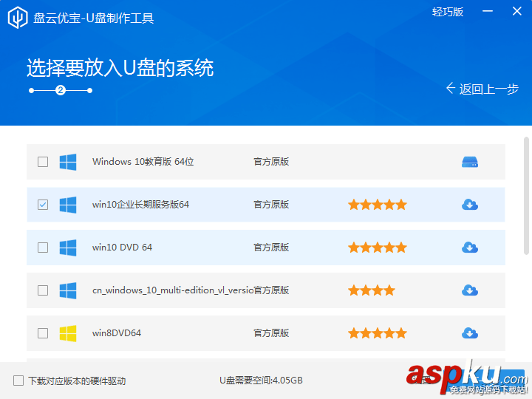This screenshot has height=399, width=532.
Task: Click the vertical scrollbar of the system list
Action: pyautogui.click(x=526, y=196)
